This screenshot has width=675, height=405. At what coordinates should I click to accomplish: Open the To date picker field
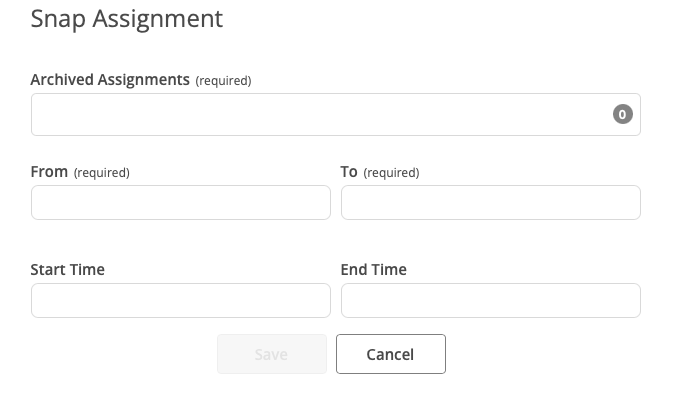pos(490,203)
